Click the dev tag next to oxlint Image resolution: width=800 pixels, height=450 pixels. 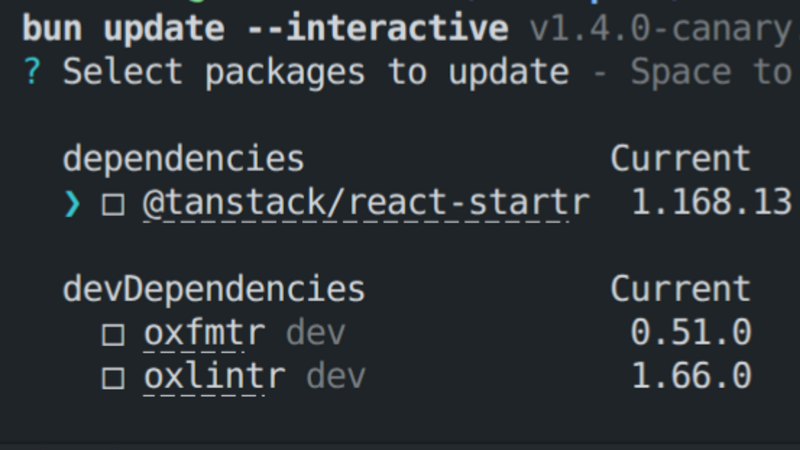pyautogui.click(x=336, y=377)
